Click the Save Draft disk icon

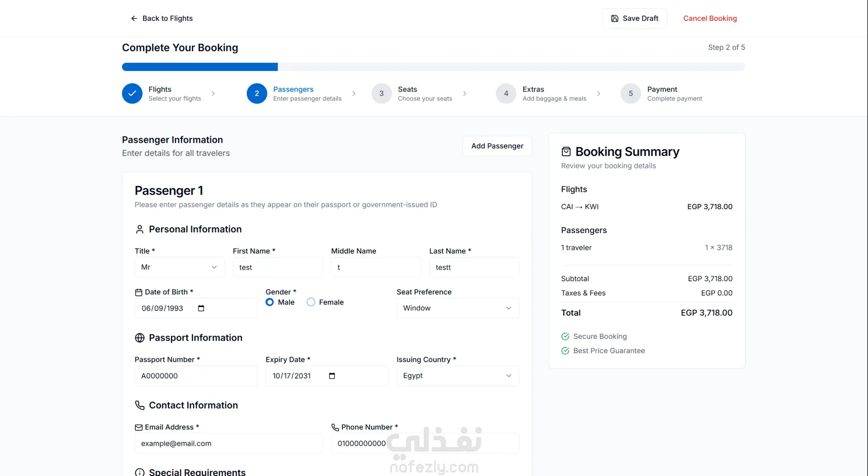[614, 19]
